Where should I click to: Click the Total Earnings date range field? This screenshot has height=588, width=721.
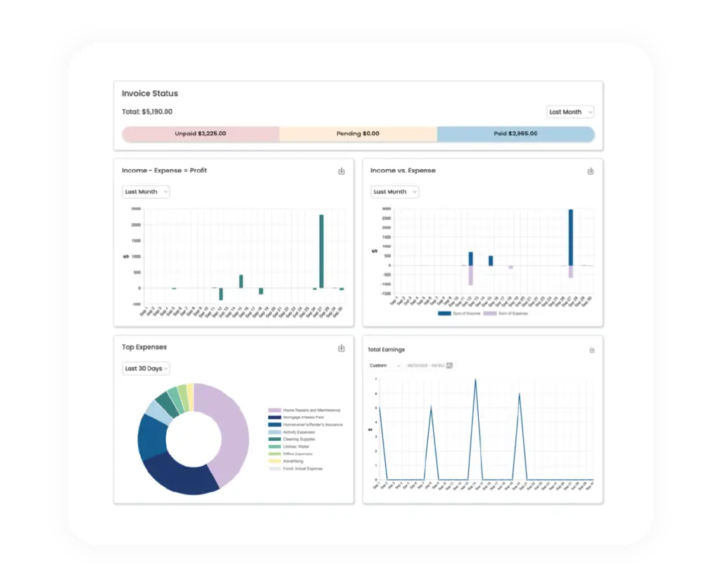pyautogui.click(x=424, y=365)
